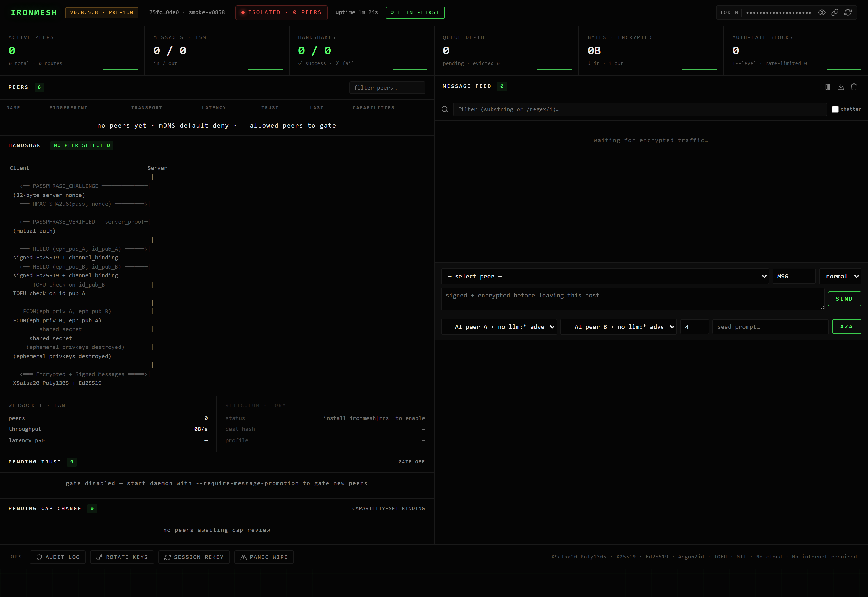Sort peers by TRUST column

coord(270,108)
